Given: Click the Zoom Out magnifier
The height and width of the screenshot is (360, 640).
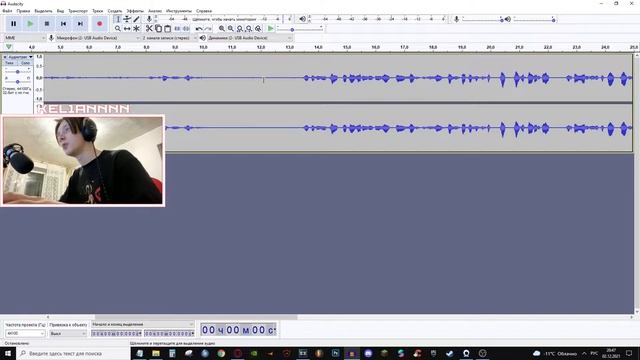Looking at the screenshot, I should (x=231, y=29).
